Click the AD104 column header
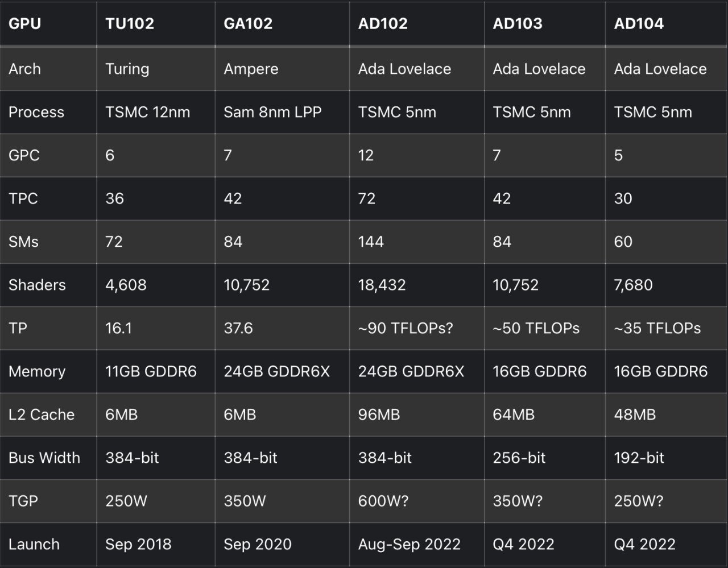This screenshot has width=728, height=568. [x=639, y=24]
